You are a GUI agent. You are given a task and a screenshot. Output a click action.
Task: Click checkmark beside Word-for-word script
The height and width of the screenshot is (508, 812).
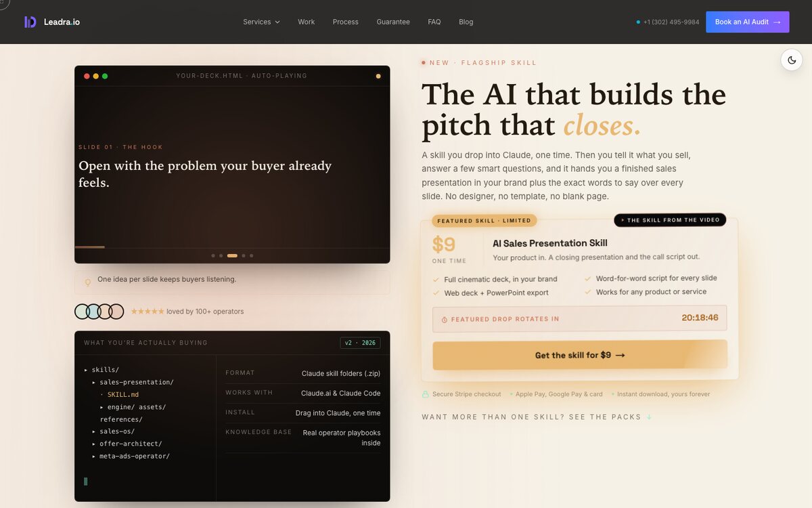click(587, 278)
